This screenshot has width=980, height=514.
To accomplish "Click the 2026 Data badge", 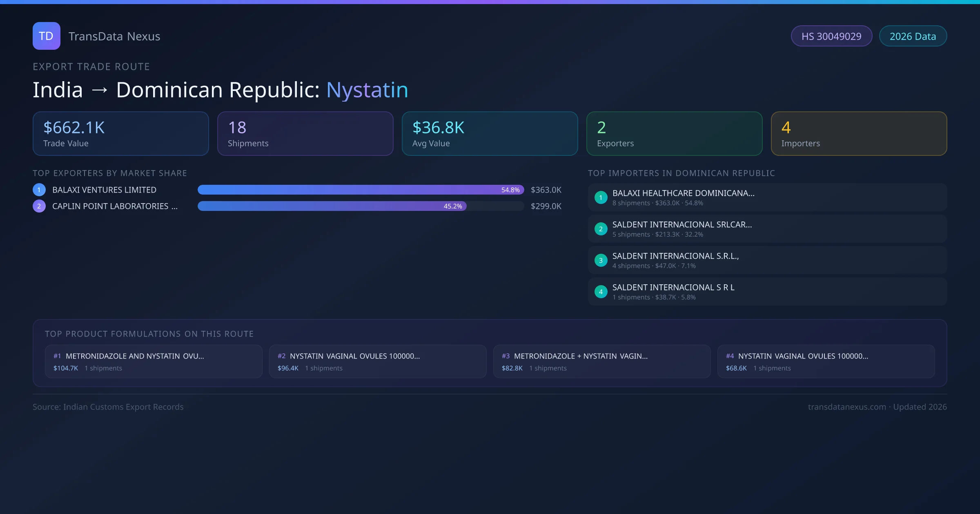I will point(913,36).
